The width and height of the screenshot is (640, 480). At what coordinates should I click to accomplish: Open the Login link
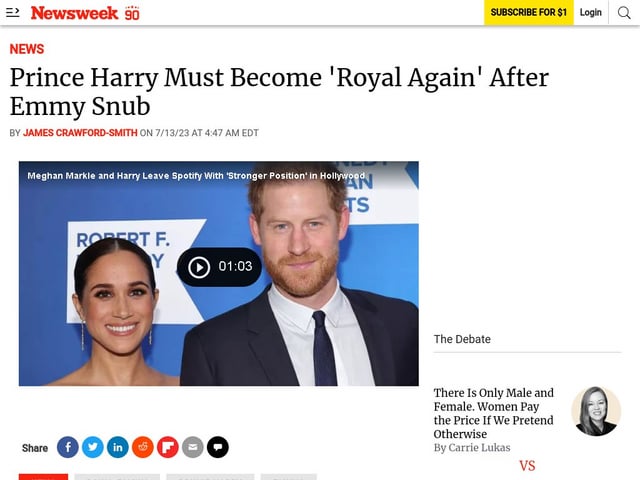pos(591,13)
